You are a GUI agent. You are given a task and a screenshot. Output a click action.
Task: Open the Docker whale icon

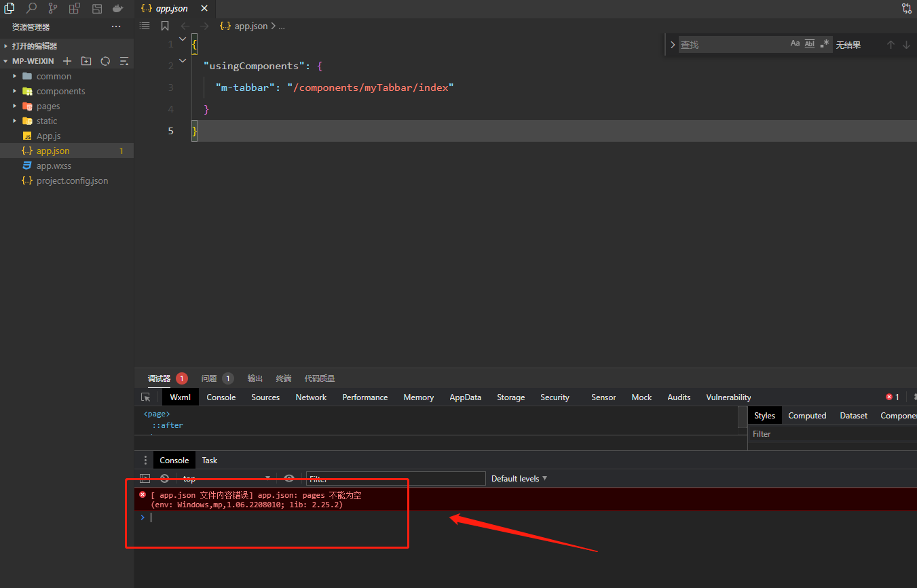pyautogui.click(x=118, y=8)
